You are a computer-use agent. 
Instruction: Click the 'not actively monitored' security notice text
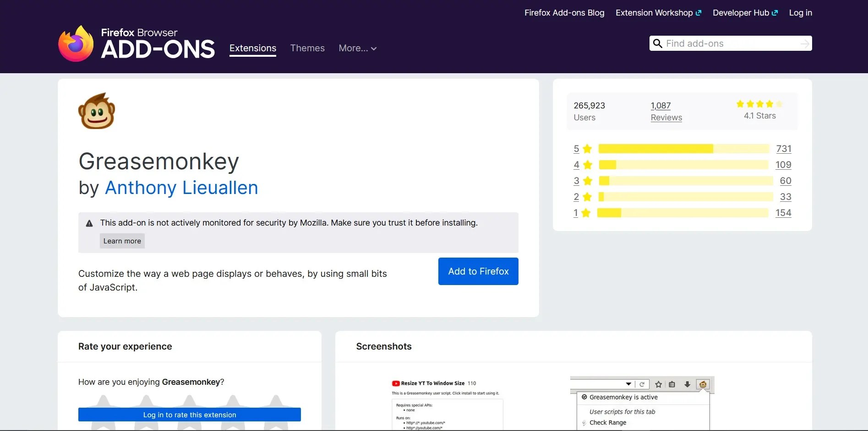289,223
